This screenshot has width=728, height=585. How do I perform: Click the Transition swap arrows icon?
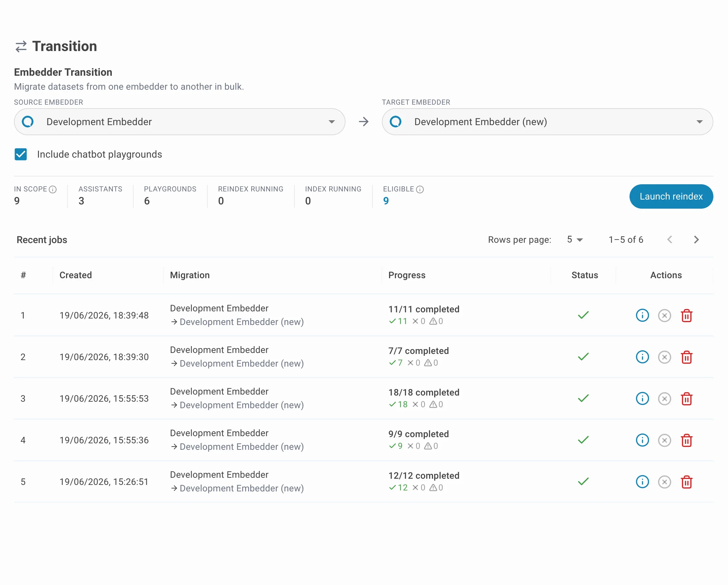point(21,46)
